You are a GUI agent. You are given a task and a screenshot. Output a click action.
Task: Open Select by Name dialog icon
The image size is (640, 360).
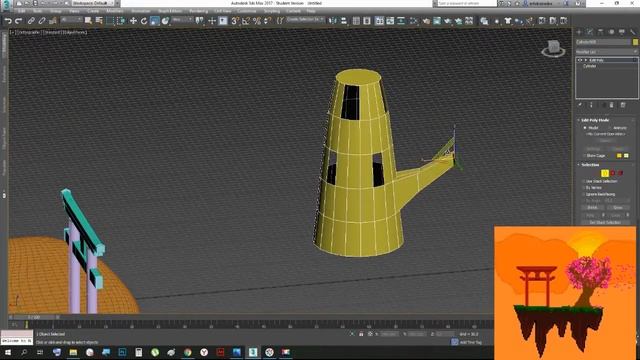[99, 20]
